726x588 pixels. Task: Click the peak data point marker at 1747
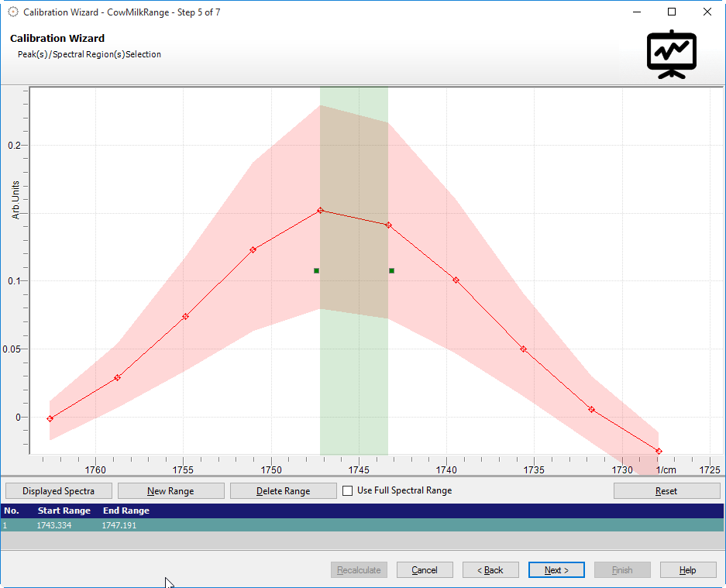coord(320,210)
